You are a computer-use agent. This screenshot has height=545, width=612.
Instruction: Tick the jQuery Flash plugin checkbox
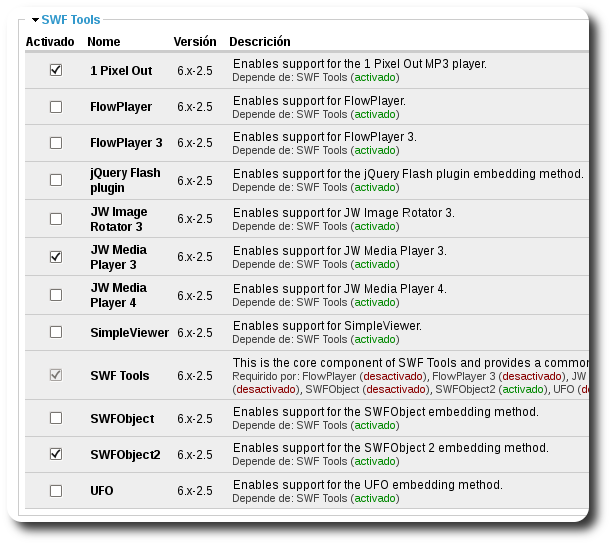(x=56, y=180)
